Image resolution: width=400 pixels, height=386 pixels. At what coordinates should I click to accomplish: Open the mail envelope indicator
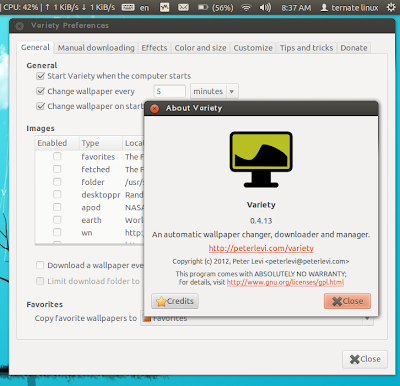(183, 7)
